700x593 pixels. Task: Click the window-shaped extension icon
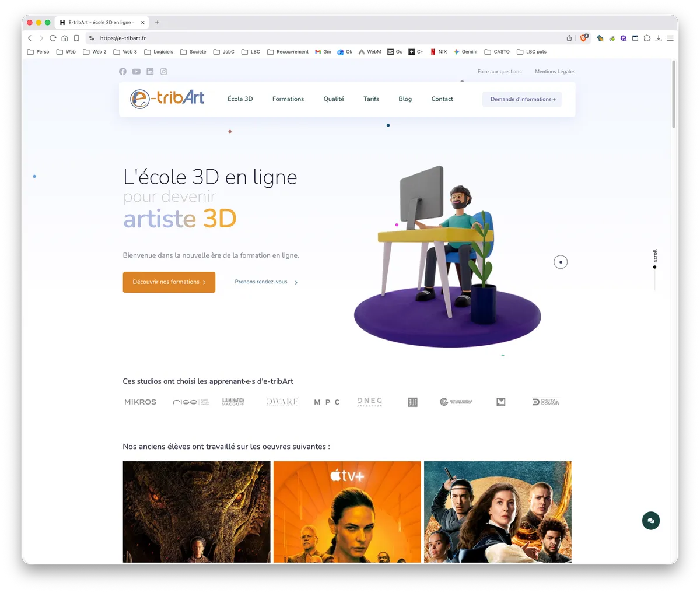(x=635, y=38)
